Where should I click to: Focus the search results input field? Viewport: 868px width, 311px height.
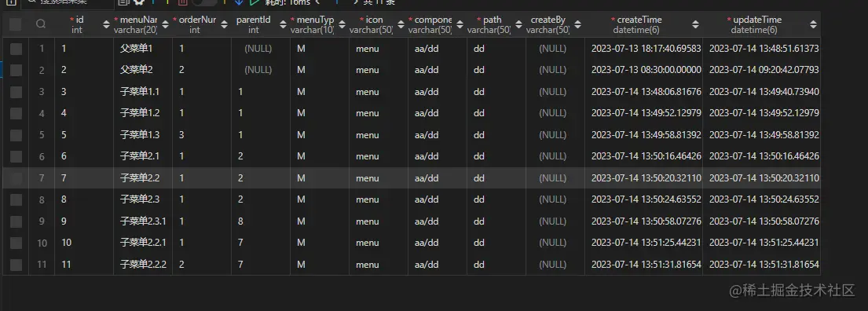coord(68,3)
